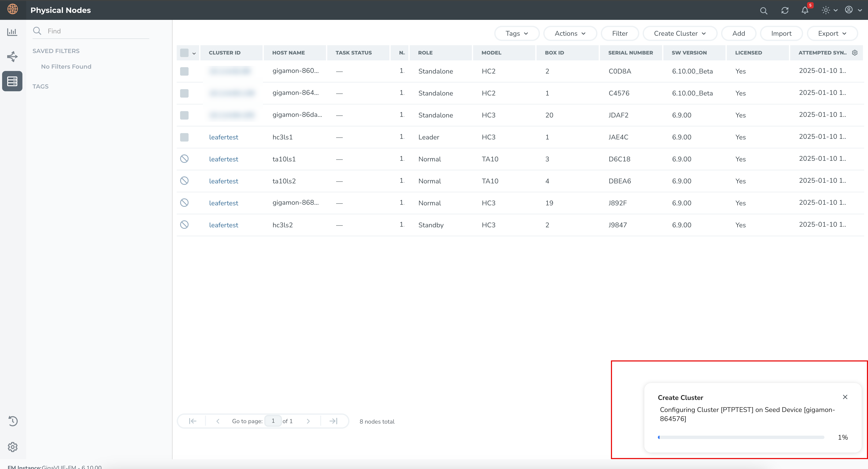
Task: Open the notifications bell with badge
Action: [805, 10]
